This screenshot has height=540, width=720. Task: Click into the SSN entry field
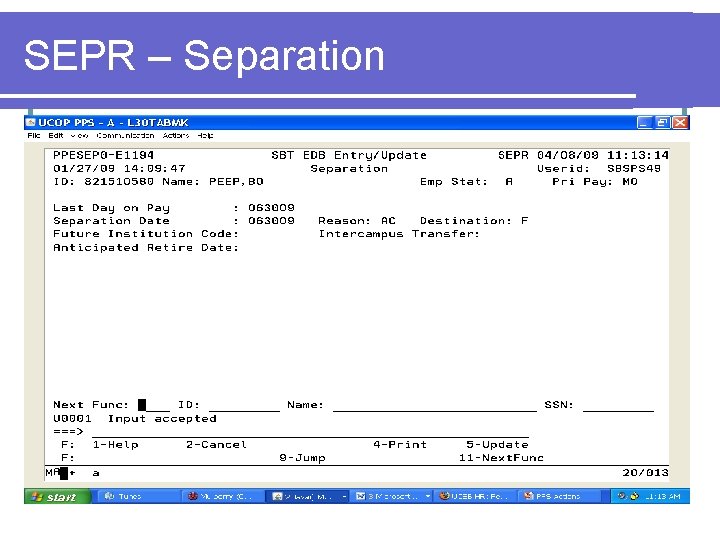[x=618, y=405]
